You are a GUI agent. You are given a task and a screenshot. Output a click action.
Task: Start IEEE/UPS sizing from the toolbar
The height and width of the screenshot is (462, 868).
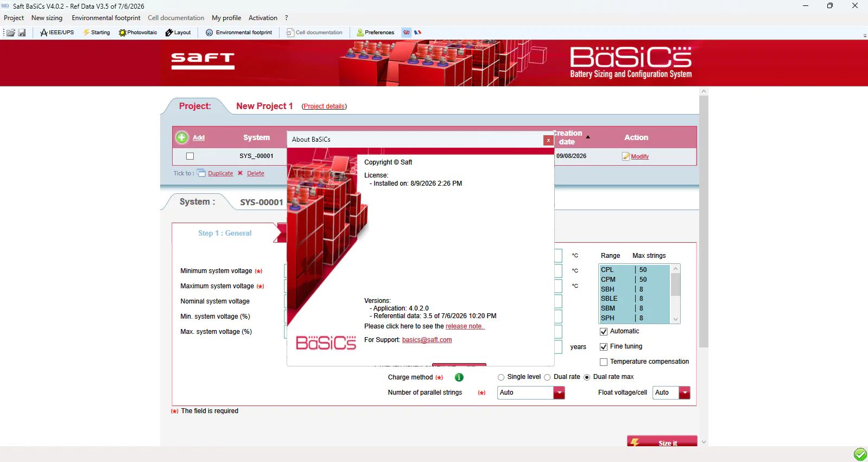point(57,33)
